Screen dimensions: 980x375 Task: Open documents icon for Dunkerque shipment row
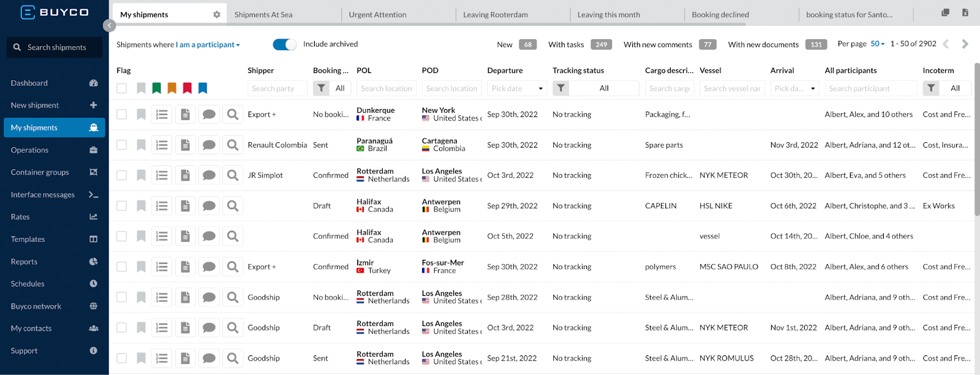[185, 115]
